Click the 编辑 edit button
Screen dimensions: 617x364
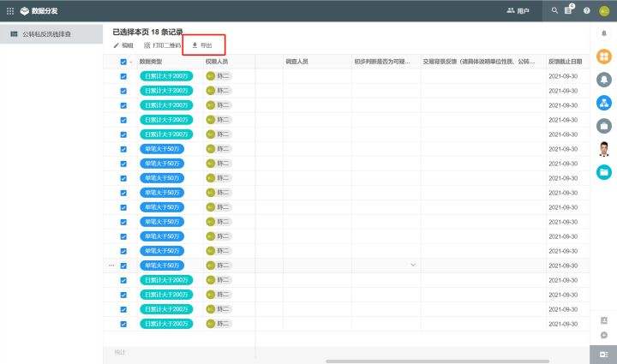[123, 45]
